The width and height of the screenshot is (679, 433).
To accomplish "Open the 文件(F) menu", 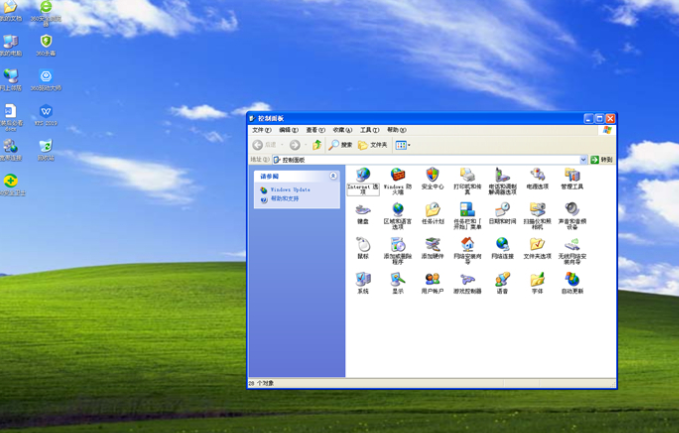I will (261, 130).
